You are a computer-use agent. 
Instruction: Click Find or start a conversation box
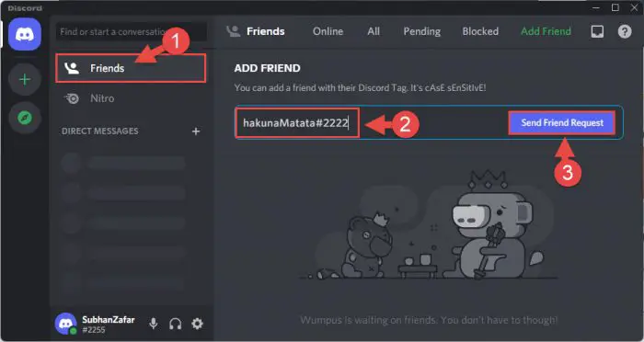[x=131, y=31]
